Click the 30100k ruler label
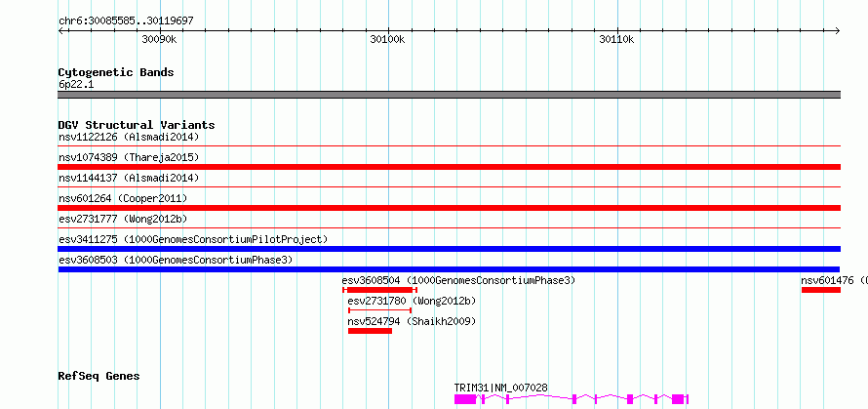 point(387,39)
